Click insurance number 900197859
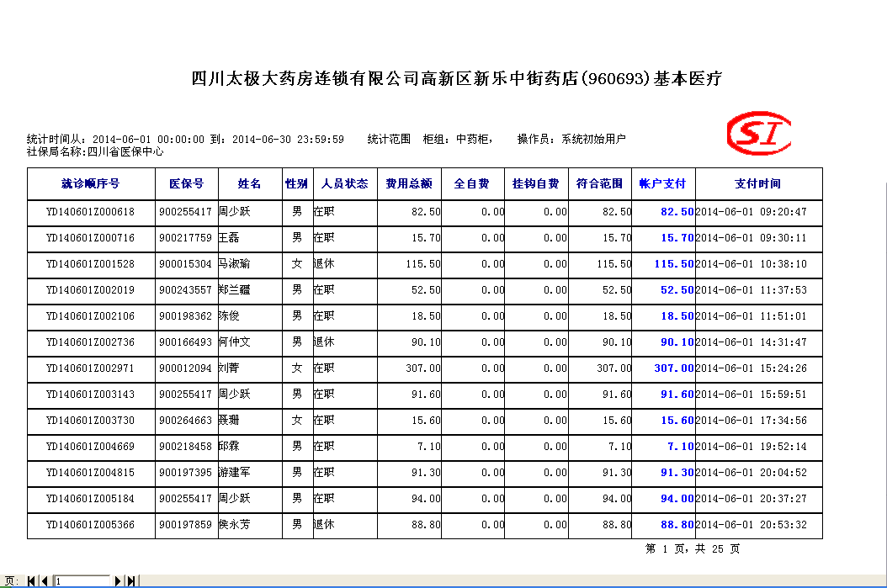This screenshot has width=887, height=588. point(185,525)
